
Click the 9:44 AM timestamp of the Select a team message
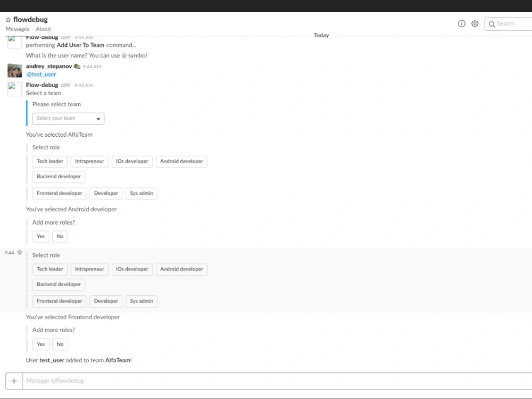84,86
